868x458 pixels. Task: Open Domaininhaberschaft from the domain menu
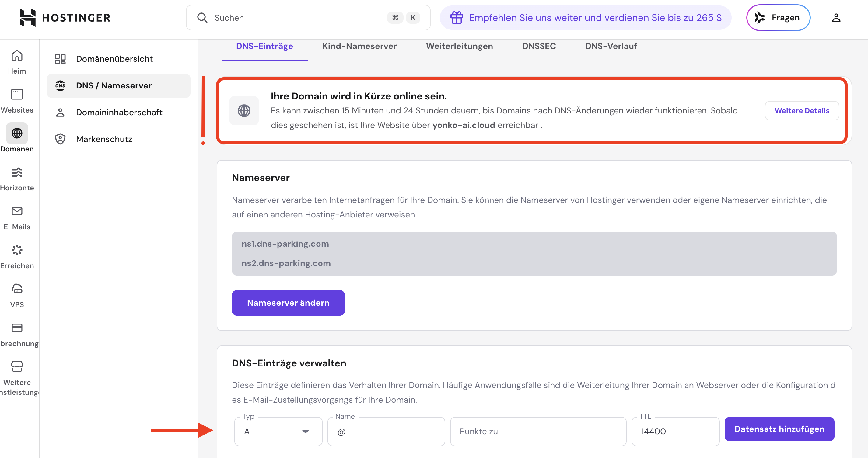click(119, 112)
